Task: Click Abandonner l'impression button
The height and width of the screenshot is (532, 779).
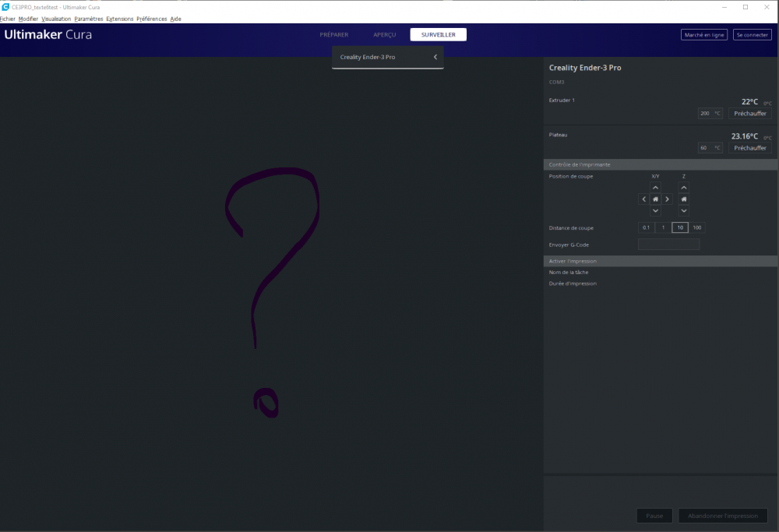Action: tap(723, 516)
